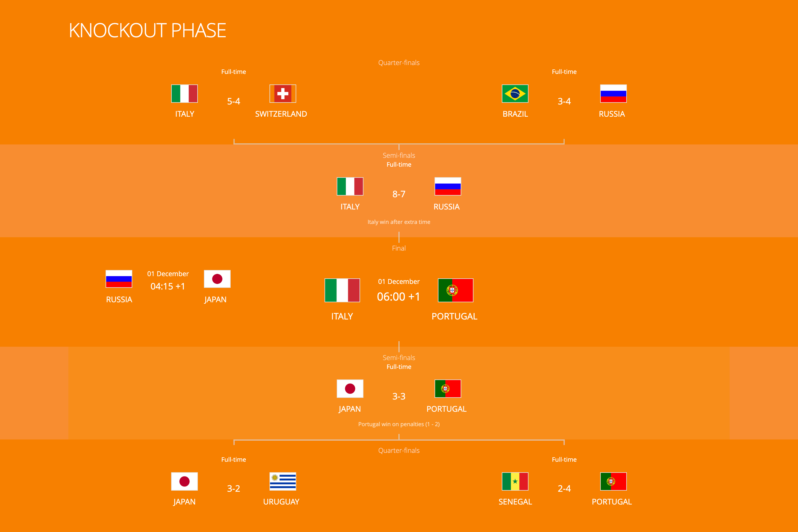
Task: Click Russia flag in third-place match
Action: (119, 279)
